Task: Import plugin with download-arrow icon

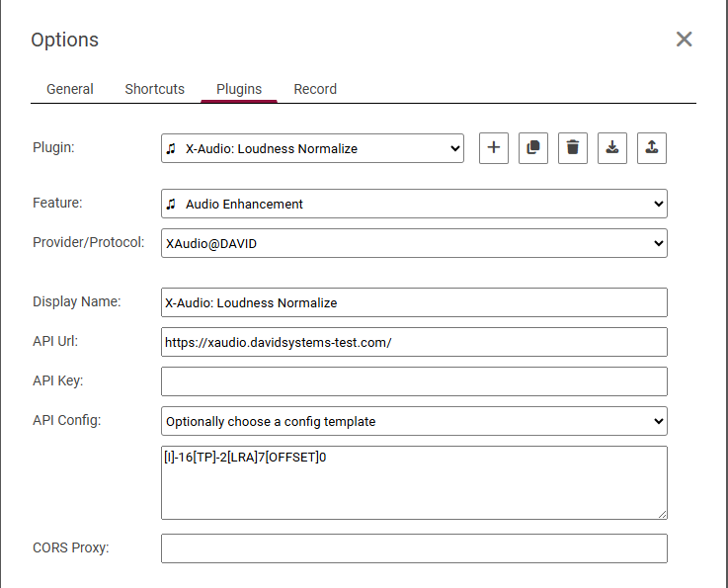Action: (x=611, y=148)
